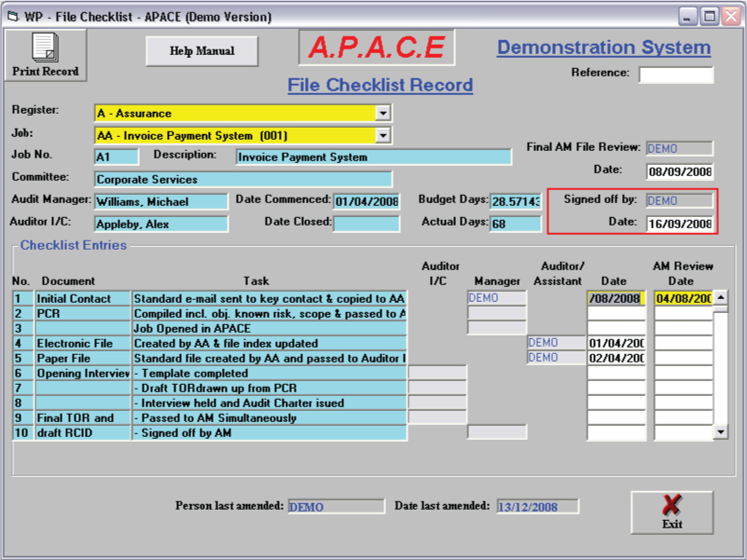Select task Standard e-mail sent to key contact

[270, 298]
